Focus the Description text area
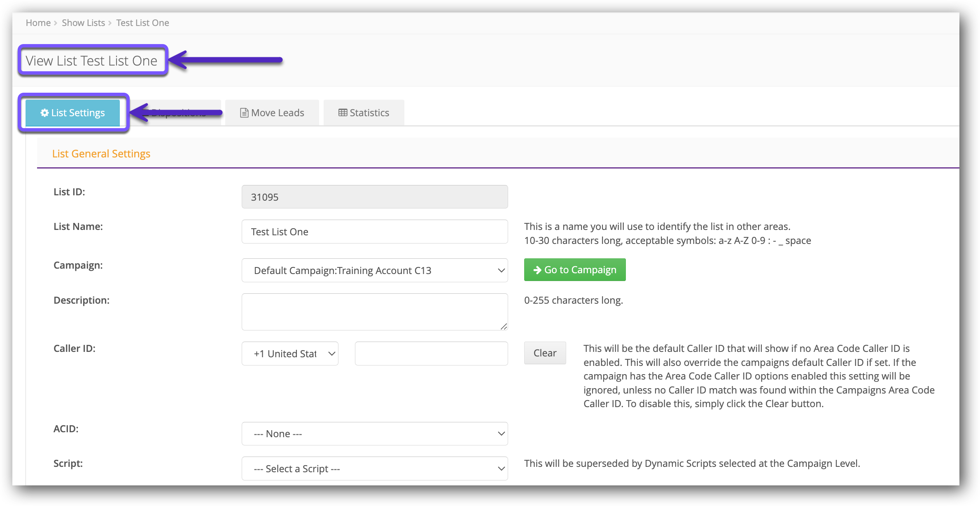The height and width of the screenshot is (506, 980). [x=374, y=312]
